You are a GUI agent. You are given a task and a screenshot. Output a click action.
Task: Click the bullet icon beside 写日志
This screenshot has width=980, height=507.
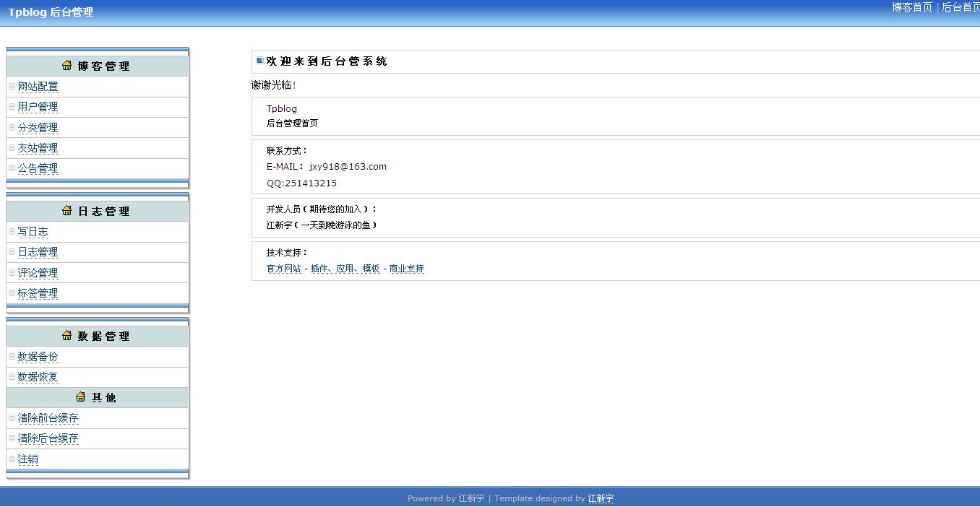coord(12,232)
